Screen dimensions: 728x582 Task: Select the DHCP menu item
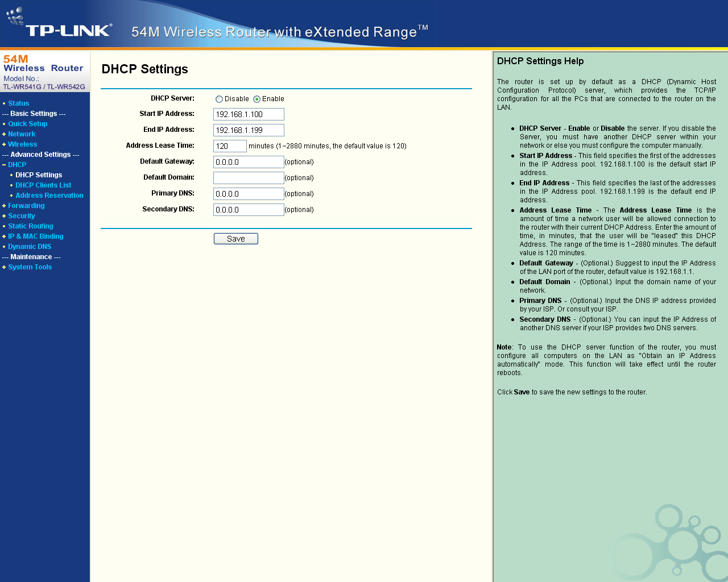[17, 165]
